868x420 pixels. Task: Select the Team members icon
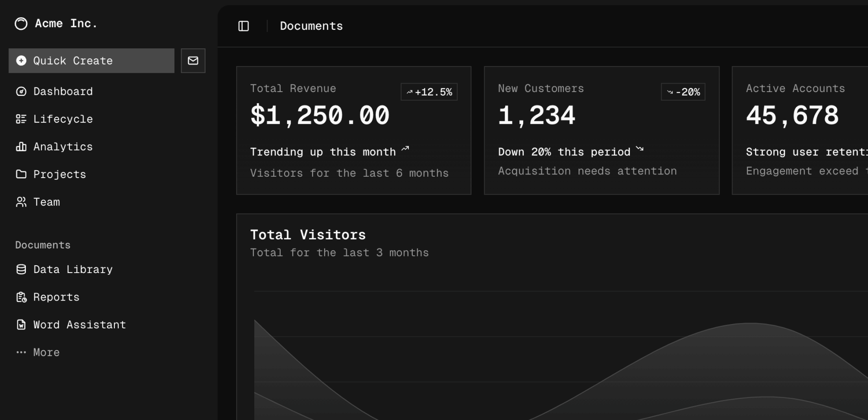pos(21,201)
